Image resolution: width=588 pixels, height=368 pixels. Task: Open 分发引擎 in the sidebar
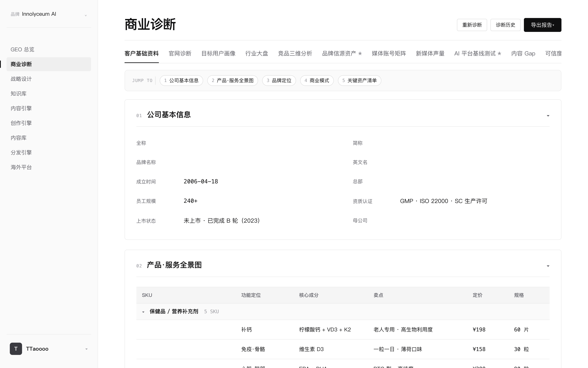(49, 153)
